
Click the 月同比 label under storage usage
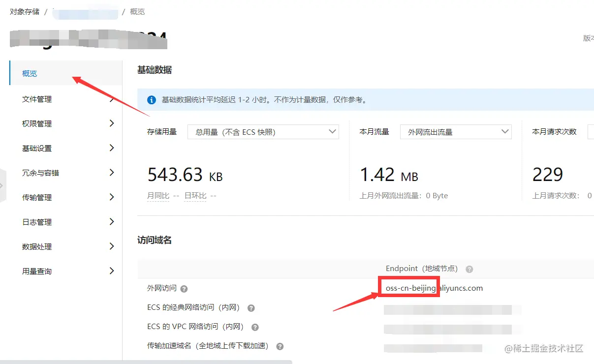coord(158,196)
